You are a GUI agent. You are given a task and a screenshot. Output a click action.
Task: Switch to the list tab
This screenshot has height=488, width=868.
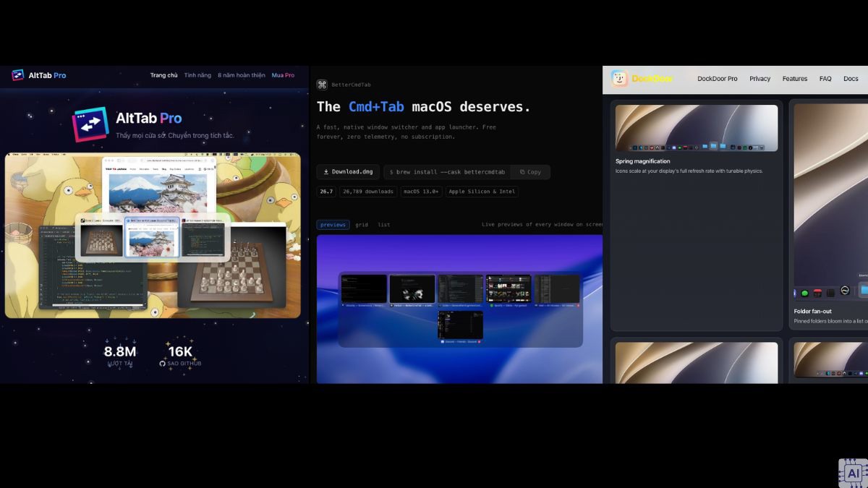point(384,225)
